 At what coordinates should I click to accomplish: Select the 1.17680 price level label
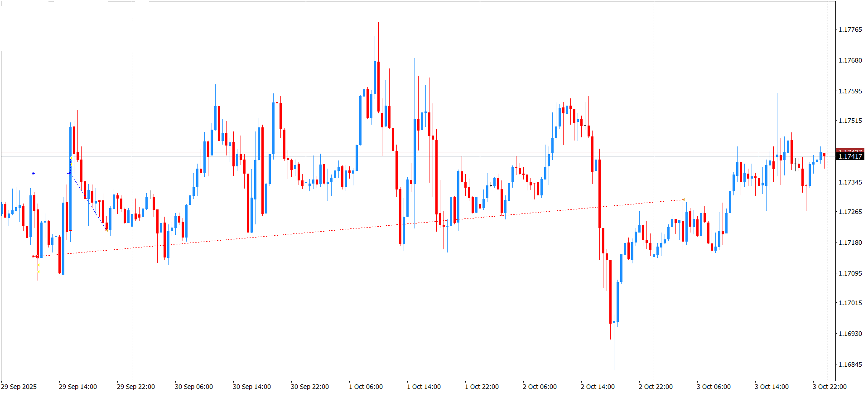pyautogui.click(x=850, y=60)
